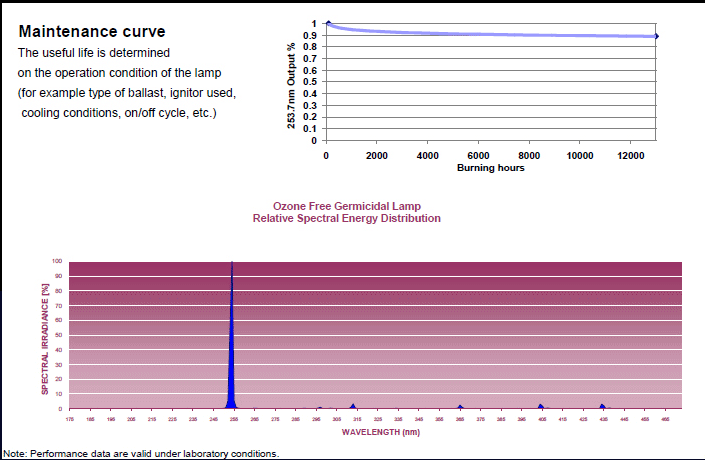Viewport: 705px width, 460px height.
Task: Click the "cooling conditions, on/off cycle" text line
Action: 118,112
